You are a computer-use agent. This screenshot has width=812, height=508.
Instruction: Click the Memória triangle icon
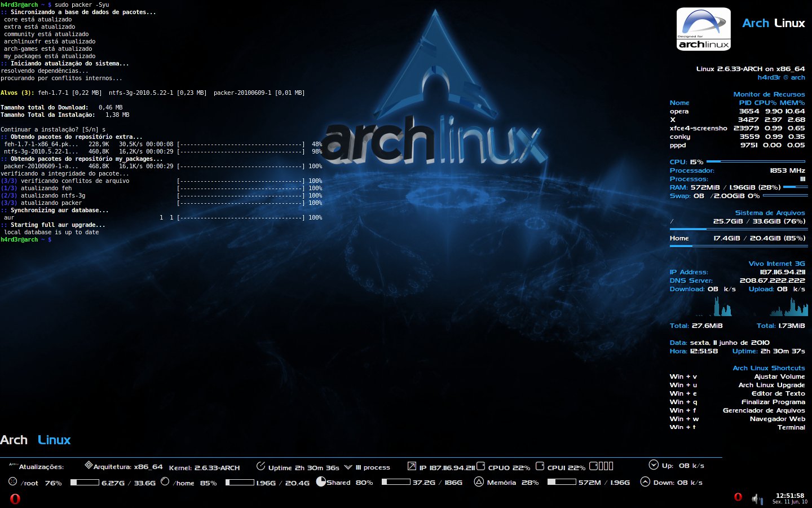point(479,481)
